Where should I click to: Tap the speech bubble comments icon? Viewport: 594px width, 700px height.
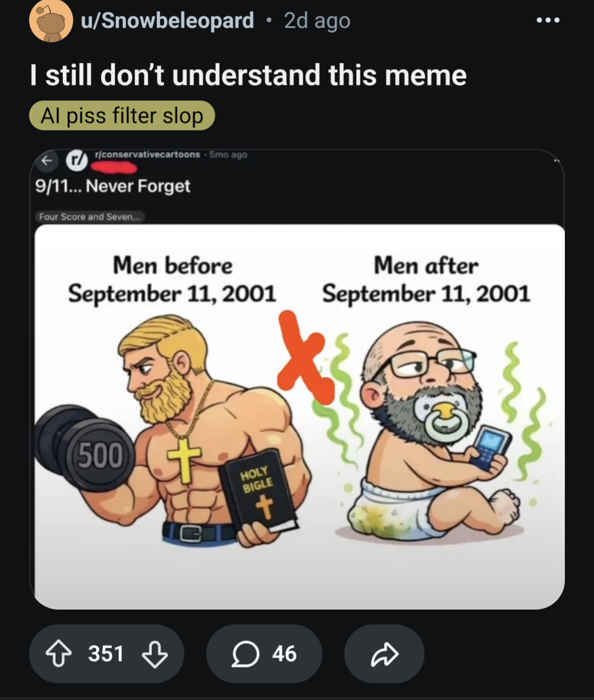(x=245, y=654)
